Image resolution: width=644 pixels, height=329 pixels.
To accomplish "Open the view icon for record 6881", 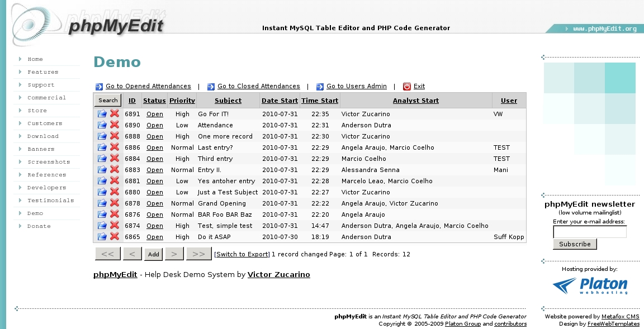I will click(x=102, y=180).
